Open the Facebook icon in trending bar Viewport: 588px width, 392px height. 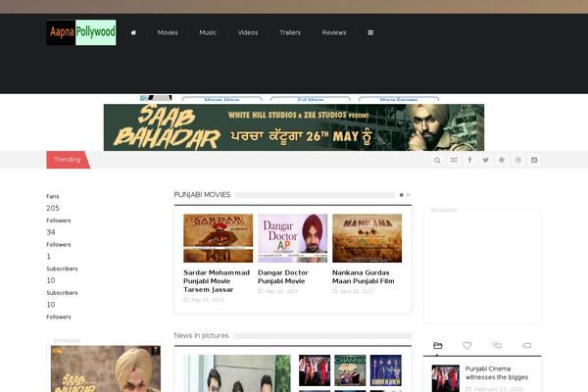pyautogui.click(x=469, y=160)
